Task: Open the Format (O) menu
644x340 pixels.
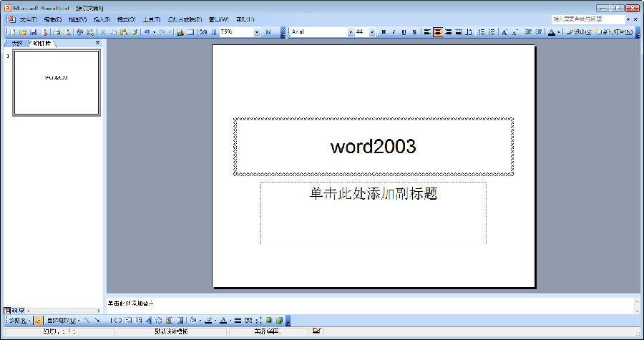Action: click(126, 20)
